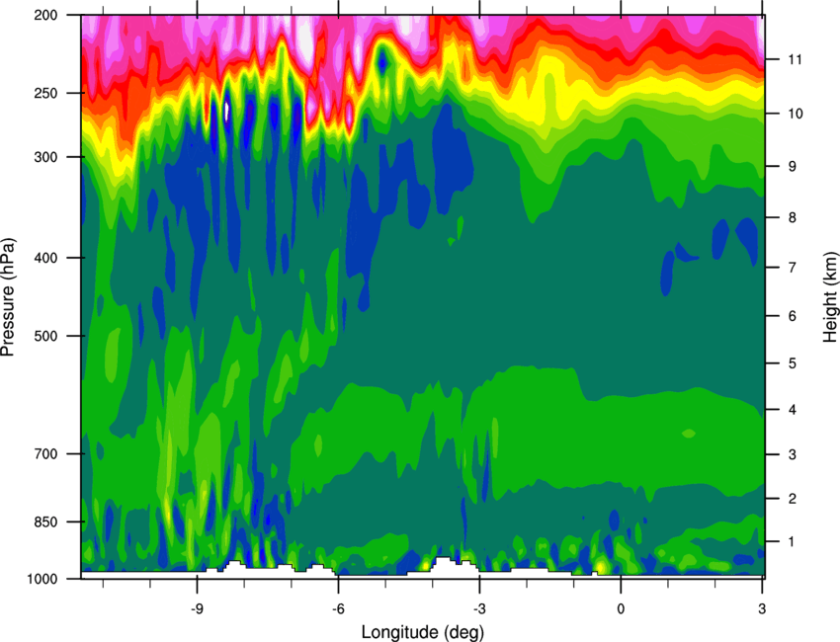
Task: Click the 300 pressure tick label
Action: [x=45, y=157]
